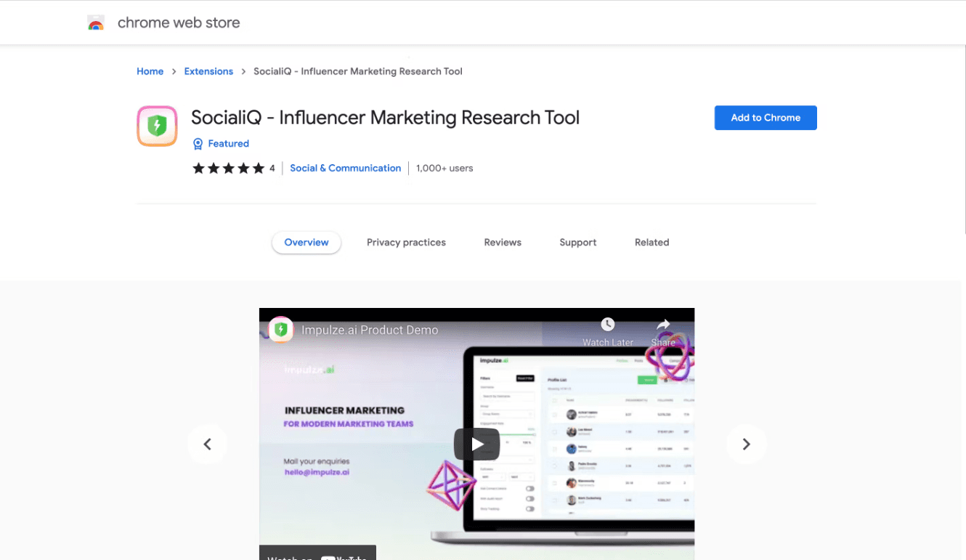This screenshot has height=560, width=966.
Task: Open the Extensions breadcrumb link
Action: [208, 71]
